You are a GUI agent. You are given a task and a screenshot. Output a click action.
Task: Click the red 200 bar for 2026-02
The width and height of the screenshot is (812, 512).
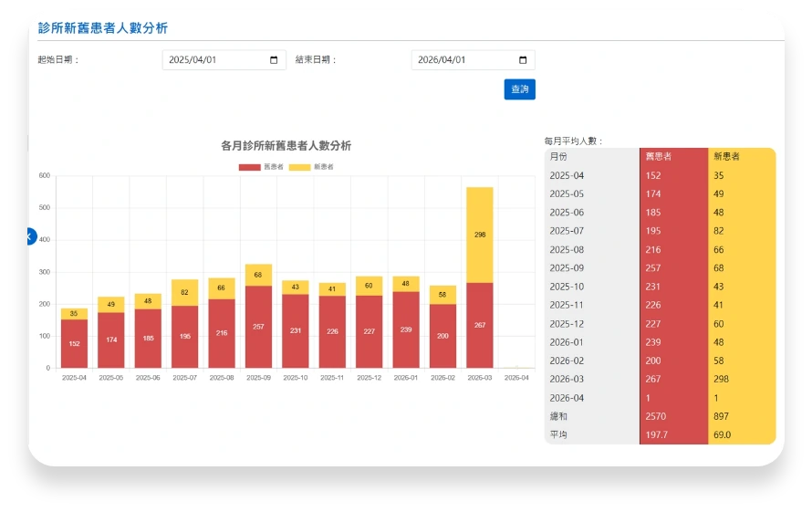click(442, 336)
